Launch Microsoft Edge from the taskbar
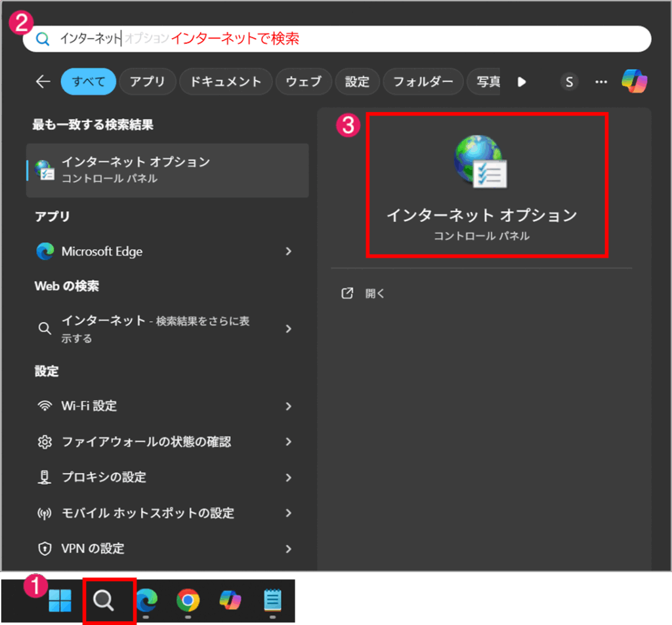The image size is (672, 625). 146,599
